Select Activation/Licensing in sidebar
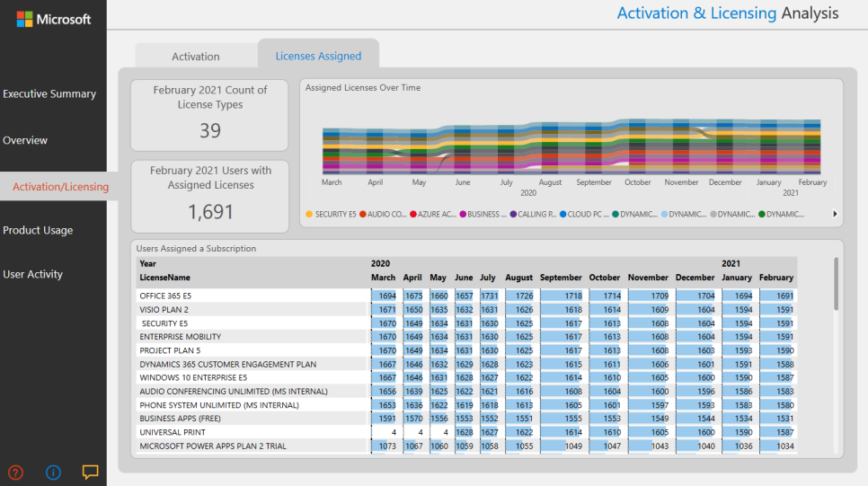This screenshot has height=486, width=868. (x=60, y=187)
